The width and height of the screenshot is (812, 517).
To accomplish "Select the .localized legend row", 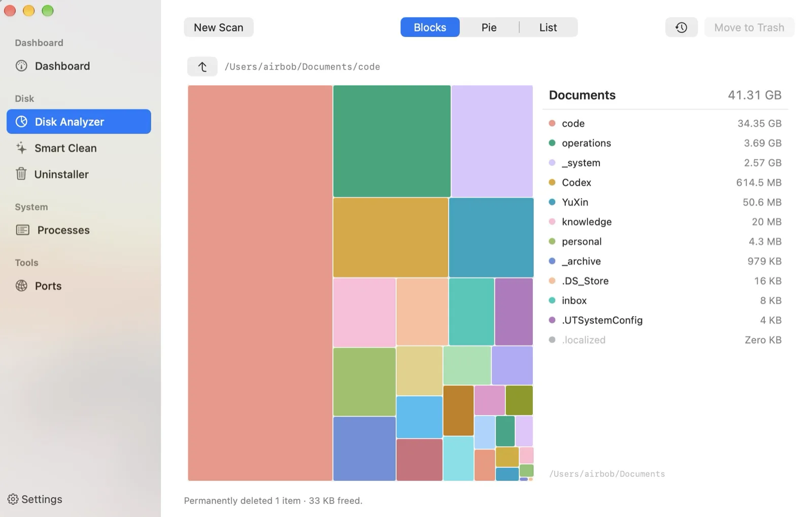I will coord(665,340).
